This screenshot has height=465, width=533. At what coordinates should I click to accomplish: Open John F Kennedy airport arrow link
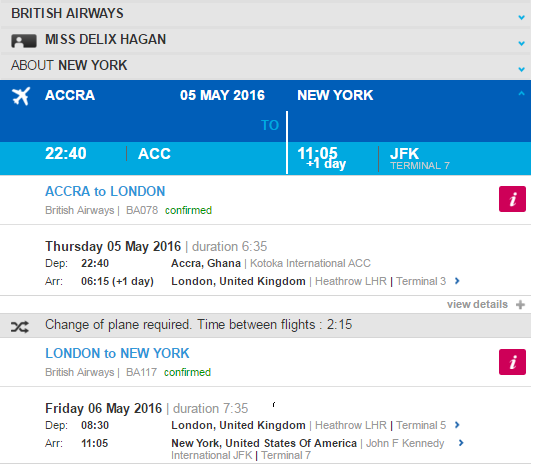461,443
